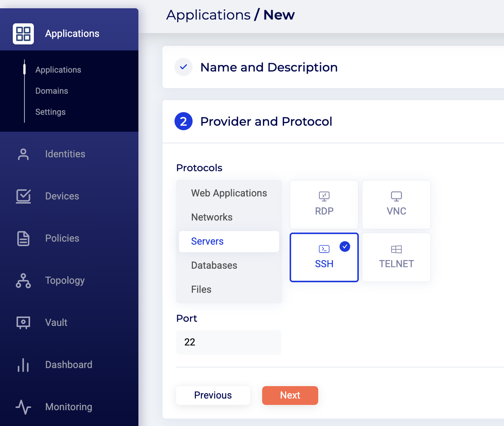Screen dimensions: 504x426
Task: Click the Vault safe icon
Action: point(23,323)
